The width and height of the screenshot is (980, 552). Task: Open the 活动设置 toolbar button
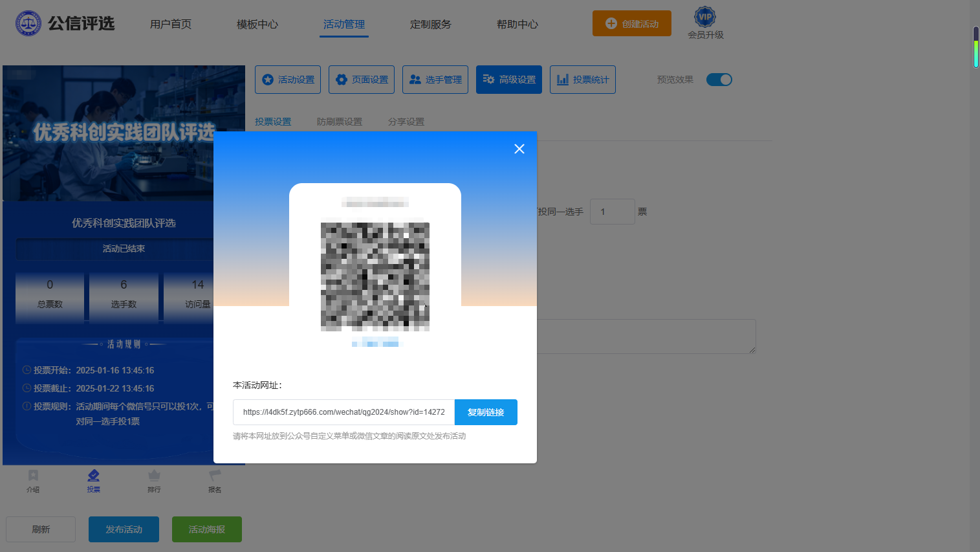tap(288, 80)
